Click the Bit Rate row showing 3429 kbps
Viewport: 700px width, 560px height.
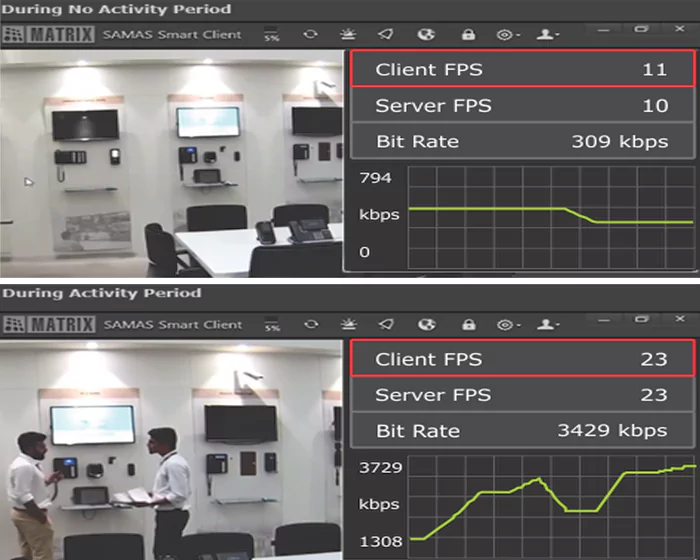tap(521, 431)
